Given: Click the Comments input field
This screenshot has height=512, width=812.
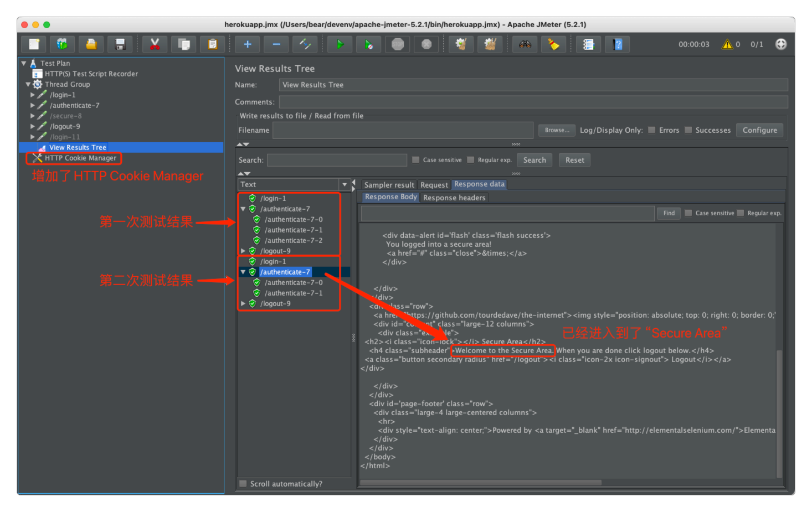Looking at the screenshot, I should click(x=533, y=102).
